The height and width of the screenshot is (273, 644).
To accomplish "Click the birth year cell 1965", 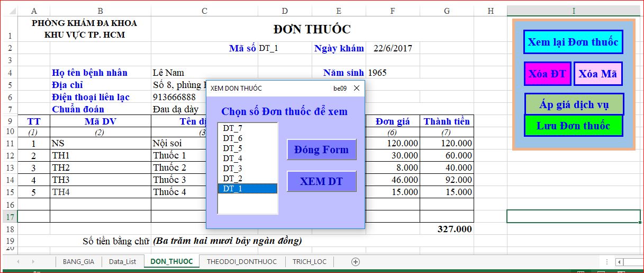I will 393,73.
